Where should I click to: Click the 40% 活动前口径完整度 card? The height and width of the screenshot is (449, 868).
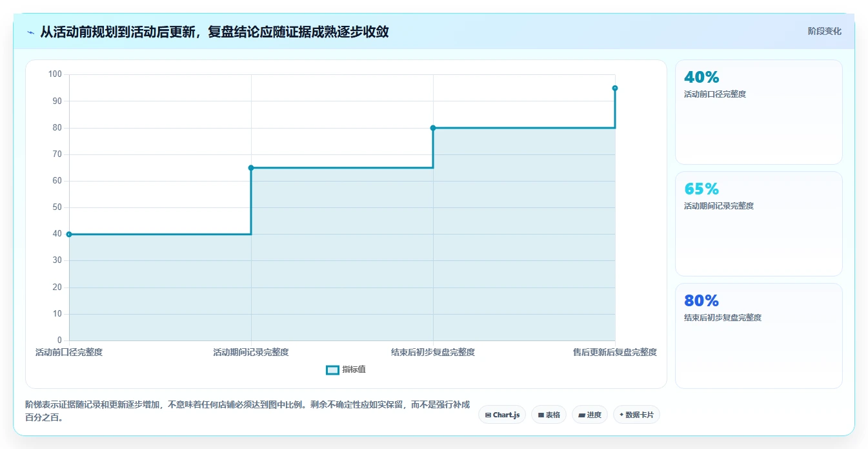click(758, 112)
